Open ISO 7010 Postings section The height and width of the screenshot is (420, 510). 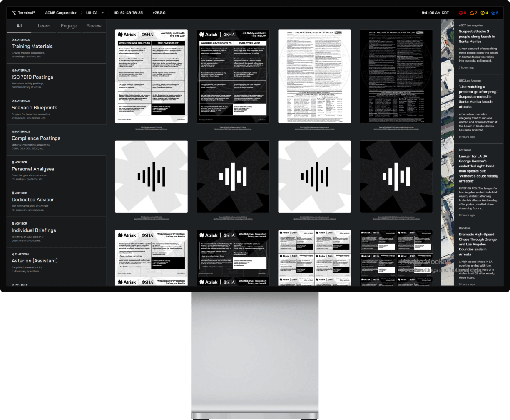32,77
